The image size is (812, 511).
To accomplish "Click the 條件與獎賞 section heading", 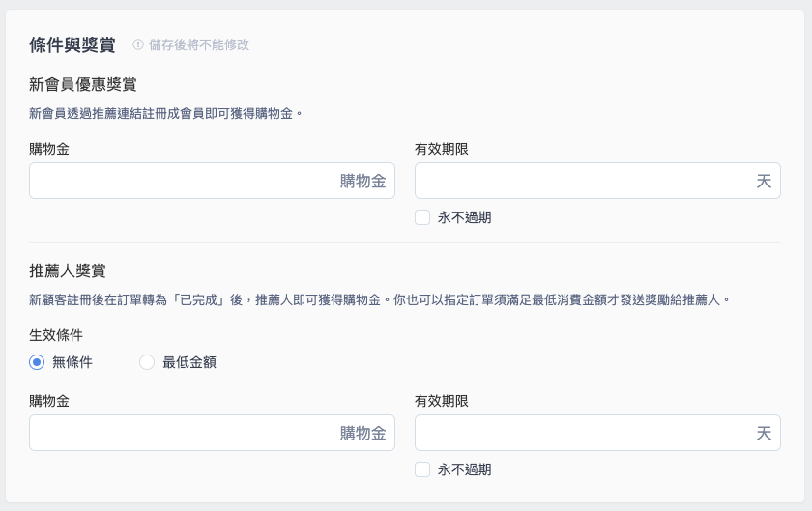I will (x=72, y=45).
